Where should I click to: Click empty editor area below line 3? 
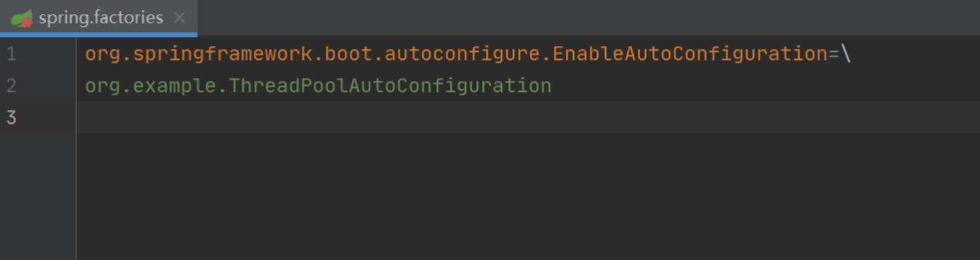[x=528, y=197]
